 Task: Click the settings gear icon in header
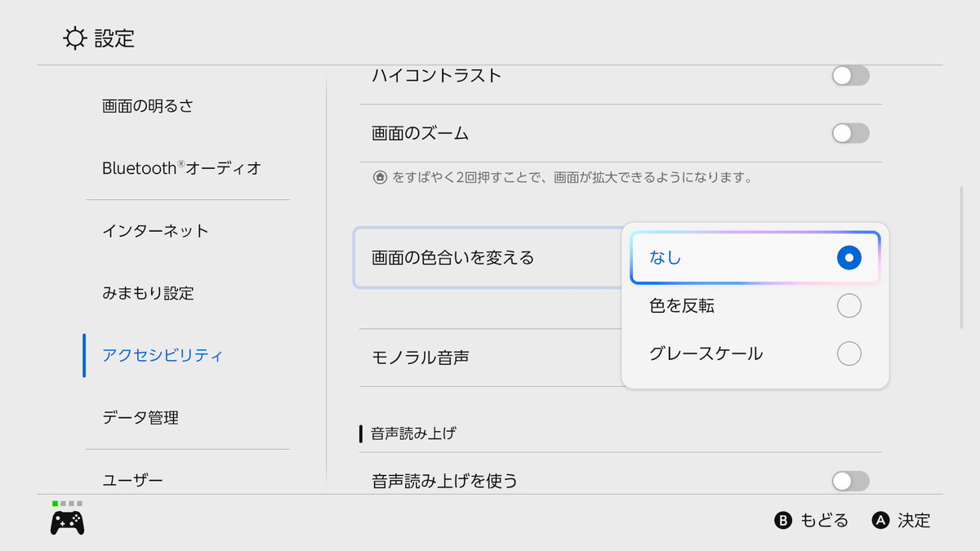[74, 38]
